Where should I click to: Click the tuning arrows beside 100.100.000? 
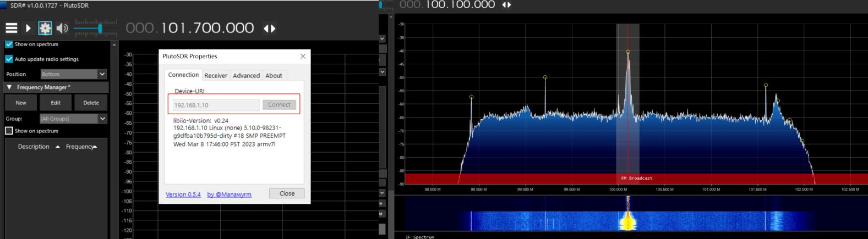click(506, 5)
